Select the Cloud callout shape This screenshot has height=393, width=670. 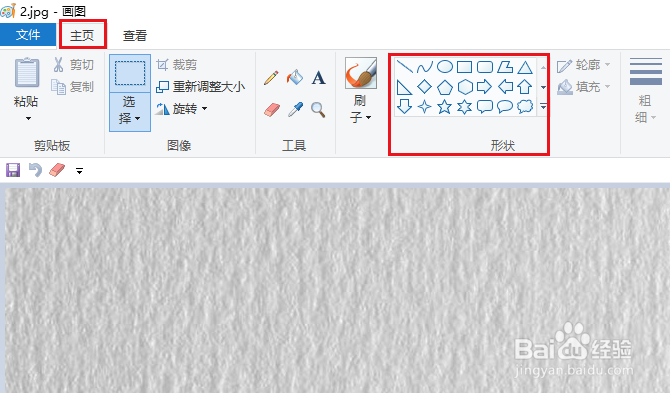click(x=525, y=106)
